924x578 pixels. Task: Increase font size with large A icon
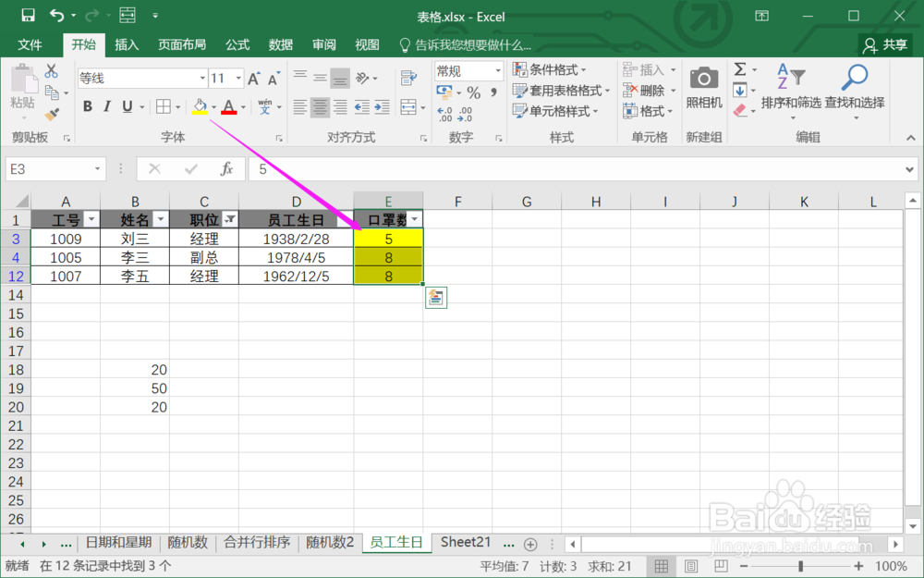pyautogui.click(x=254, y=78)
